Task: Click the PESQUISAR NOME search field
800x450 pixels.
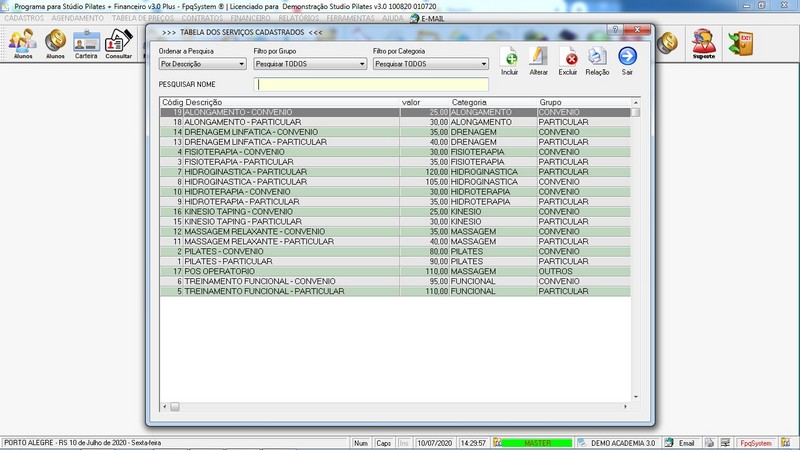Action: pos(371,84)
